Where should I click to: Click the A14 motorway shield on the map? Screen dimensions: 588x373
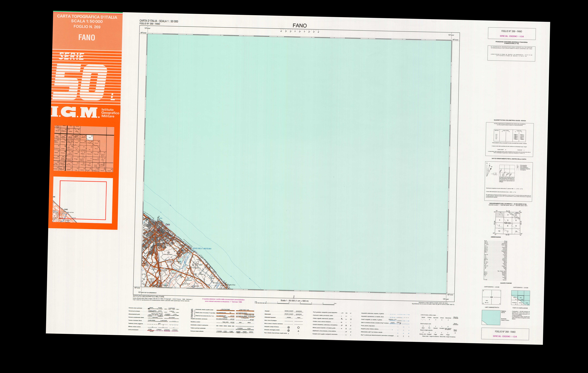click(x=165, y=268)
